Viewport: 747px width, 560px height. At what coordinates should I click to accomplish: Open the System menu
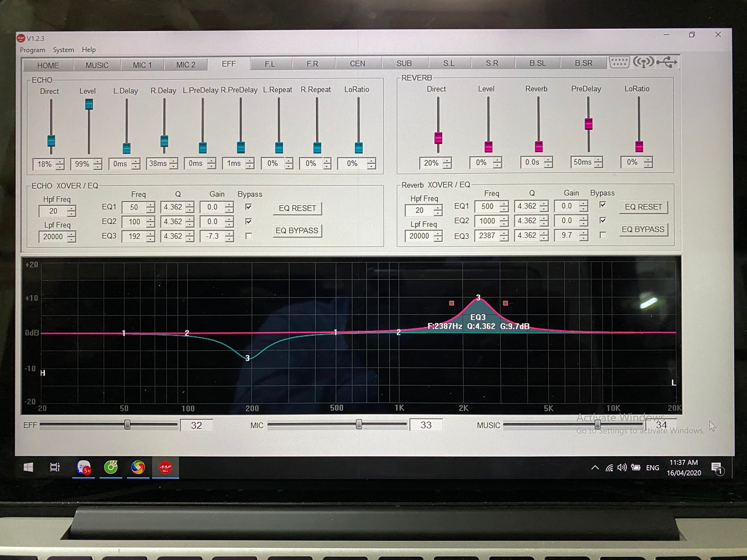(x=63, y=50)
